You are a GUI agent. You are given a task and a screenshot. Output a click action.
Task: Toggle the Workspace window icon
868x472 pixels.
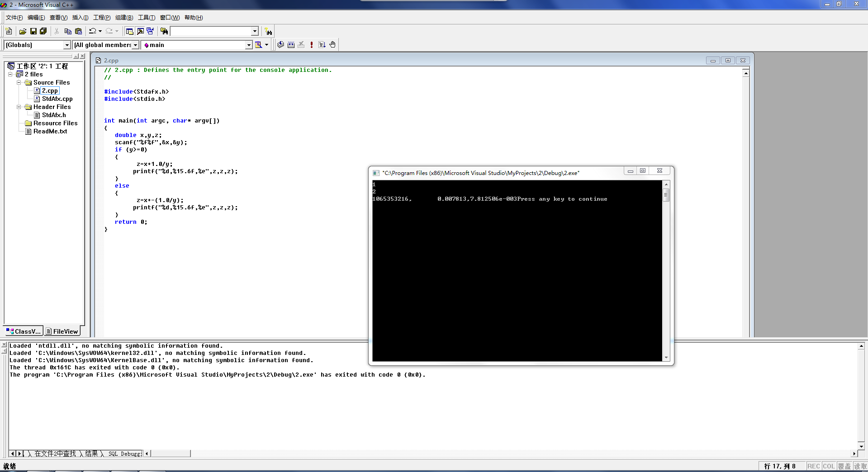(130, 31)
